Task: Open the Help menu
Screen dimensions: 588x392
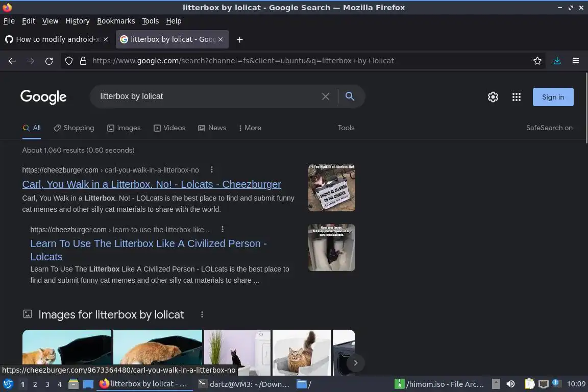Action: click(x=174, y=21)
